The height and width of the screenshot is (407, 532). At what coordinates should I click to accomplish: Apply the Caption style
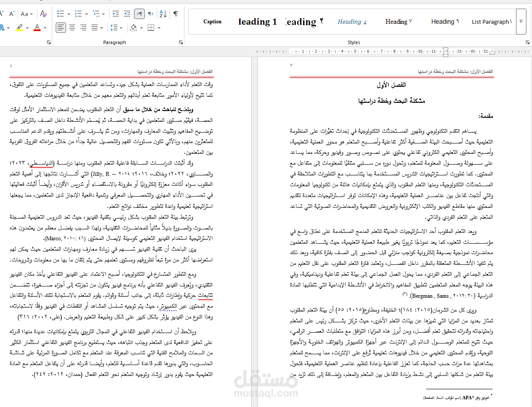pos(212,22)
